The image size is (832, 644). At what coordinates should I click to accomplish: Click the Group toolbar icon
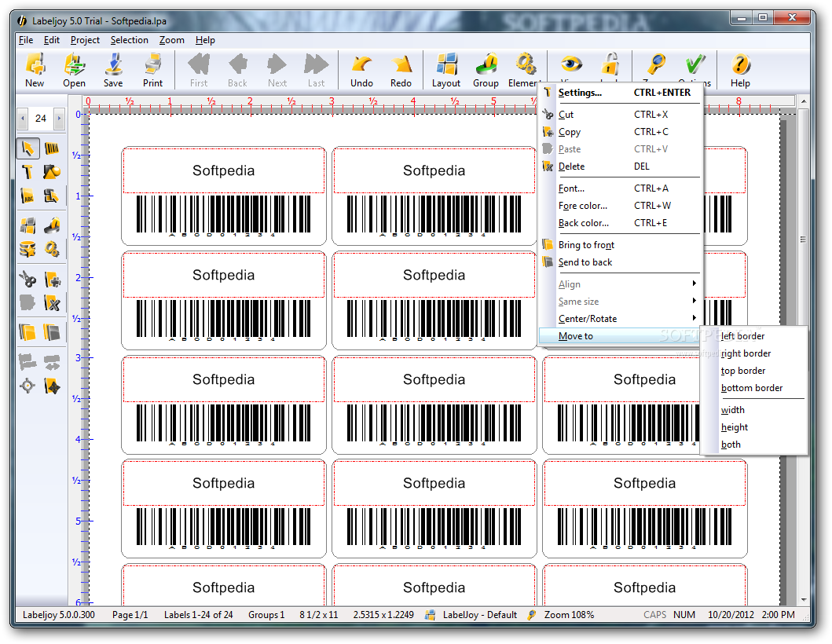[x=486, y=69]
